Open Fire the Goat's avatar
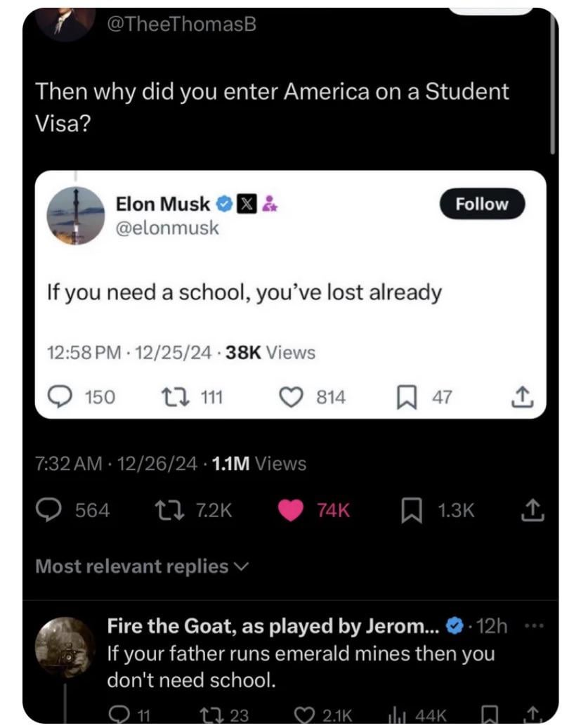This screenshot has width=581, height=728. click(x=64, y=646)
